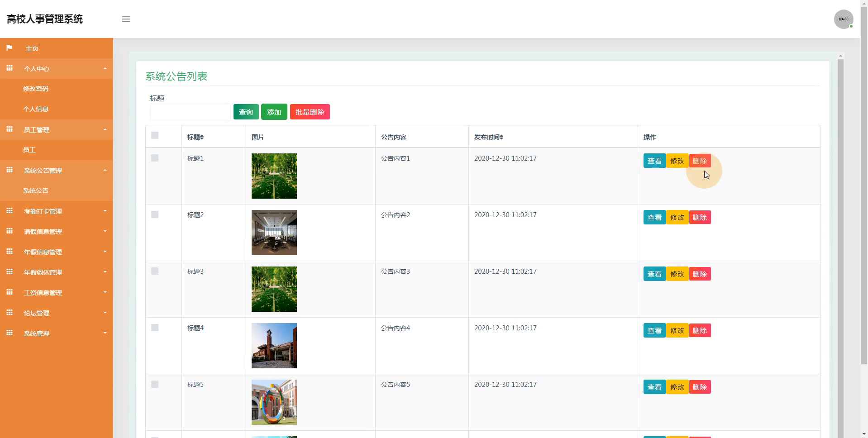Tick the select-all checkbox in table header
868x438 pixels.
(155, 135)
